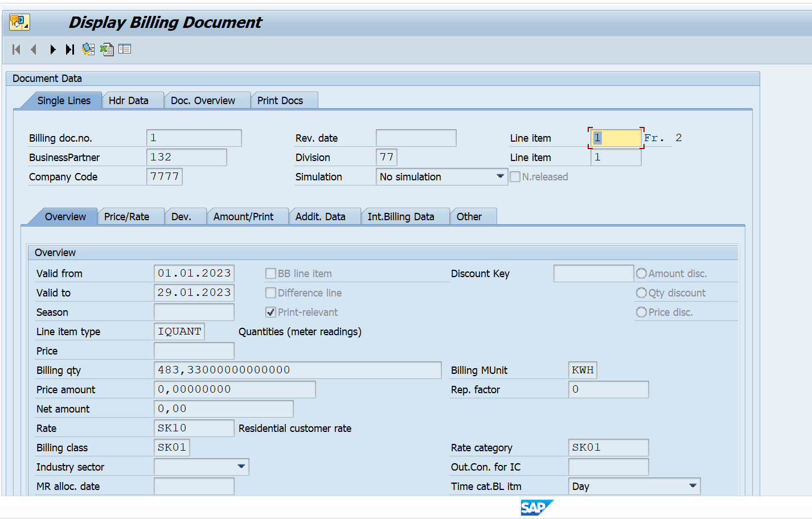Open the Other sub-tab
Image resolution: width=812 pixels, height=519 pixels.
(x=469, y=217)
